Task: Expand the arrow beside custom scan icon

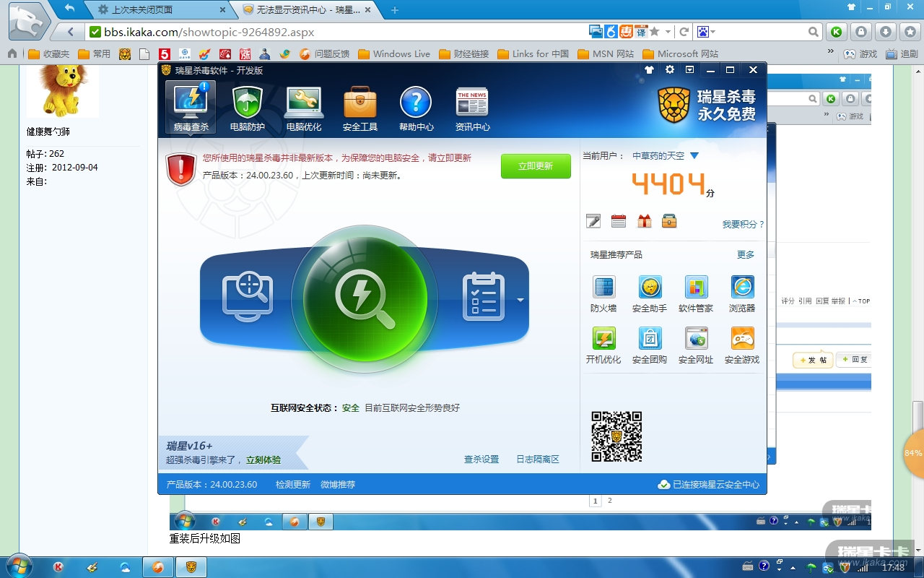Action: click(520, 300)
